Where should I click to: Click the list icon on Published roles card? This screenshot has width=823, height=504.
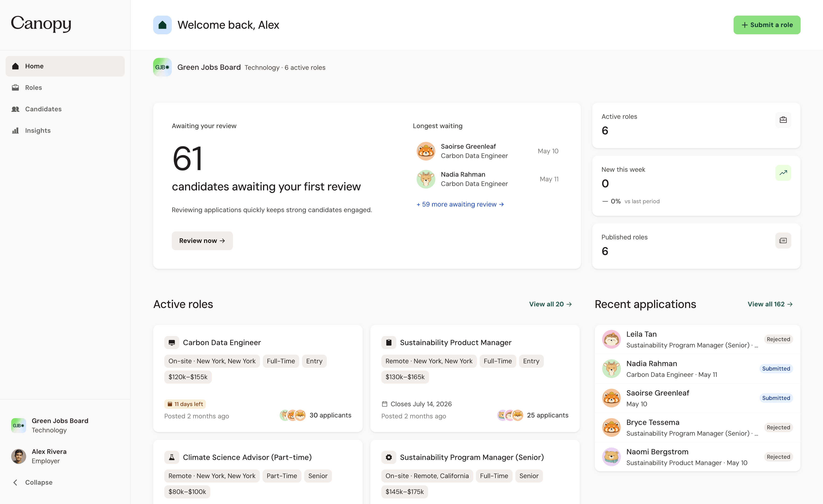pos(783,241)
